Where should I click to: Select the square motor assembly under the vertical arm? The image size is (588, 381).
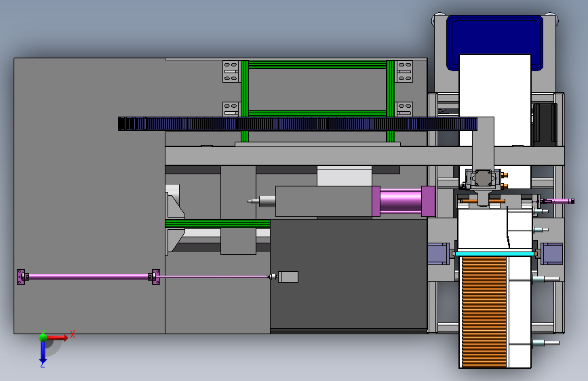click(483, 178)
